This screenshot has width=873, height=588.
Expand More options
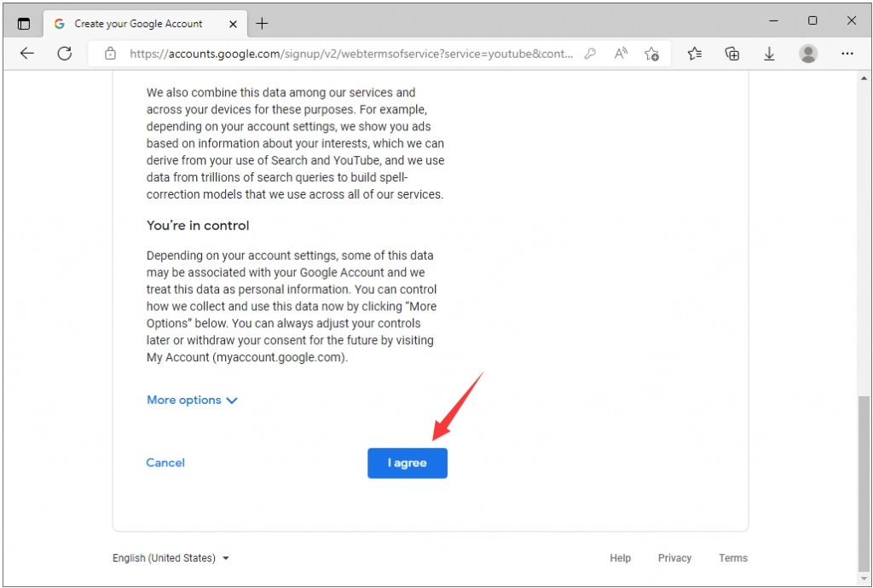[192, 401]
